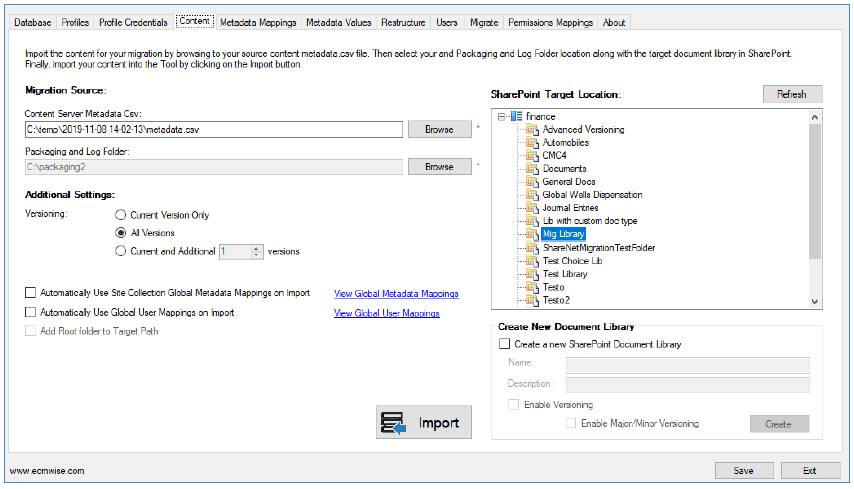The width and height of the screenshot is (854, 489).
Task: Click the Import button with database icon
Action: (x=425, y=423)
